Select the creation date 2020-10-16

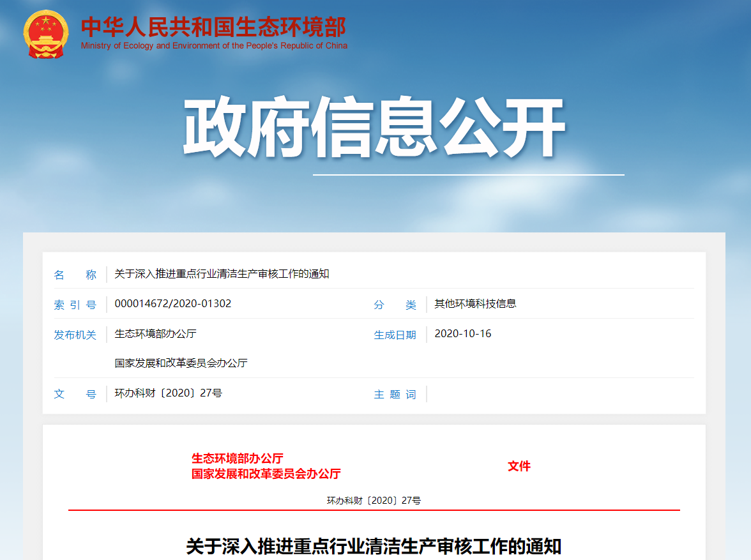[463, 334]
